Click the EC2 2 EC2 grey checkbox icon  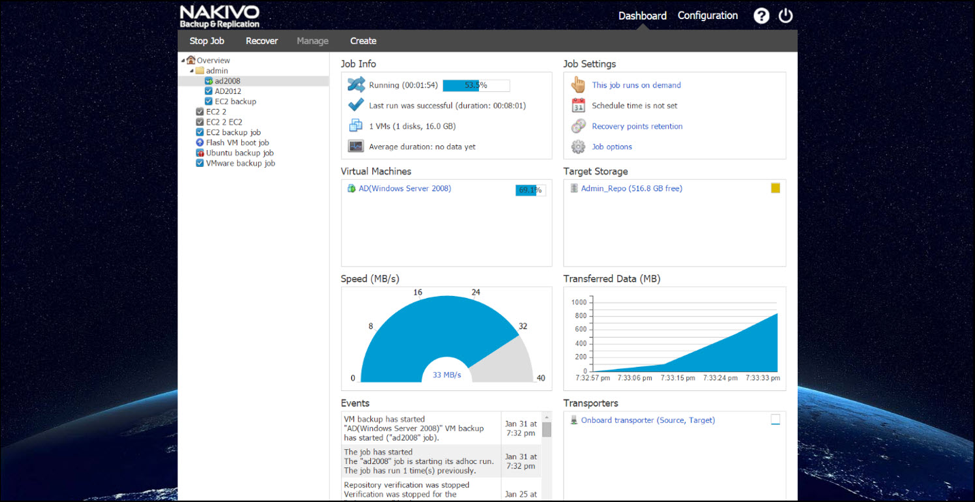pos(200,122)
